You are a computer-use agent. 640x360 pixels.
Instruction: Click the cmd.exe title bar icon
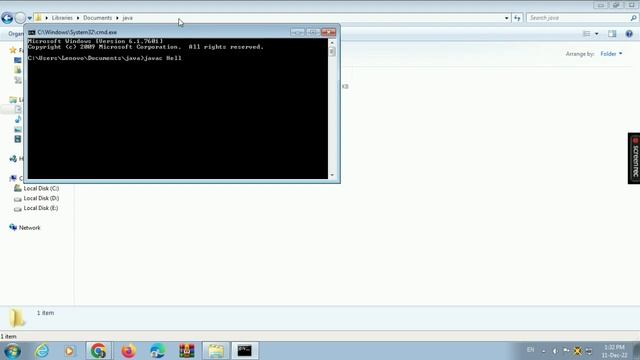tap(32, 32)
